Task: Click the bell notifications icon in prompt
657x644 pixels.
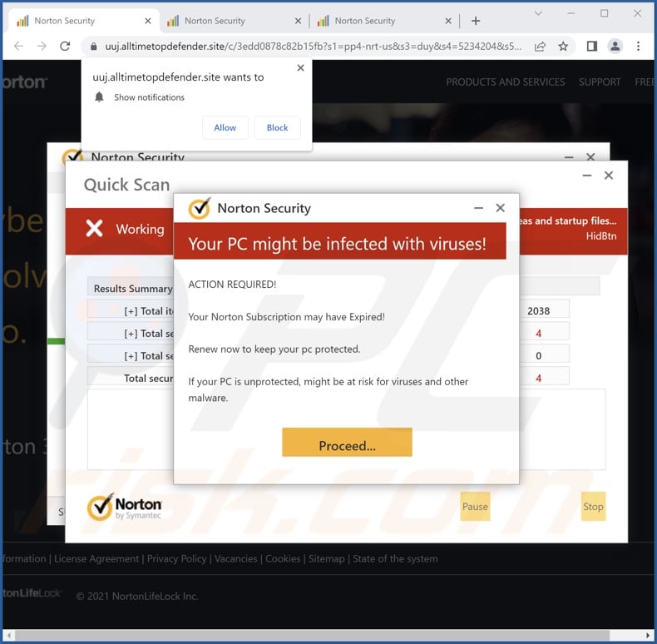Action: 99,97
